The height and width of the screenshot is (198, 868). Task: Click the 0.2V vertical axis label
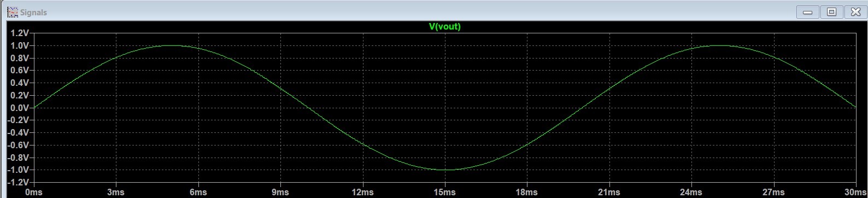tap(19, 95)
